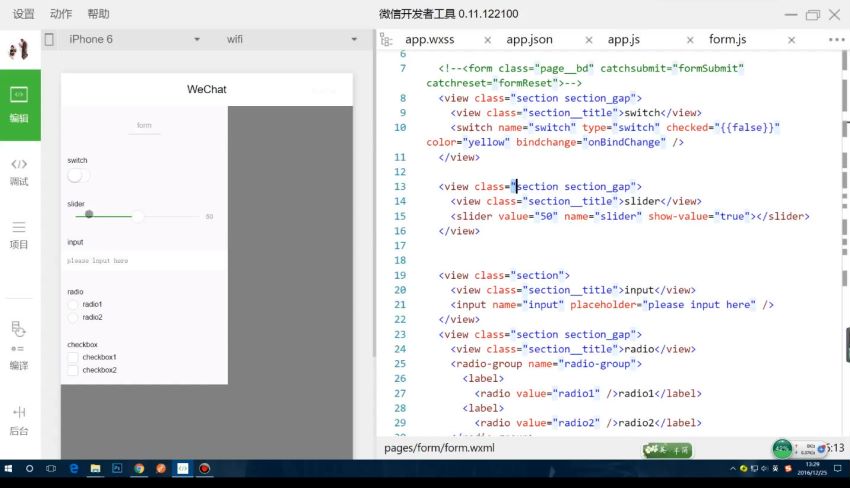Switch to the app.js tab
This screenshot has width=850, height=488.
[623, 40]
